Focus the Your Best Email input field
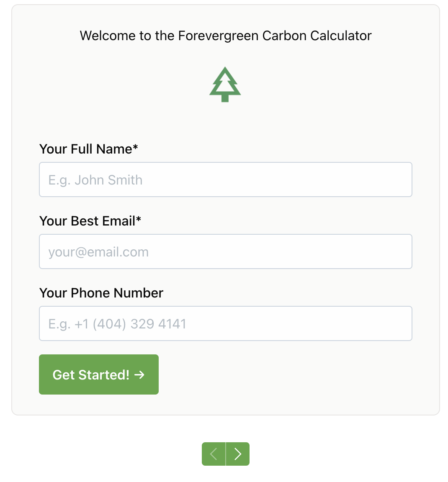The width and height of the screenshot is (448, 482). (x=225, y=251)
